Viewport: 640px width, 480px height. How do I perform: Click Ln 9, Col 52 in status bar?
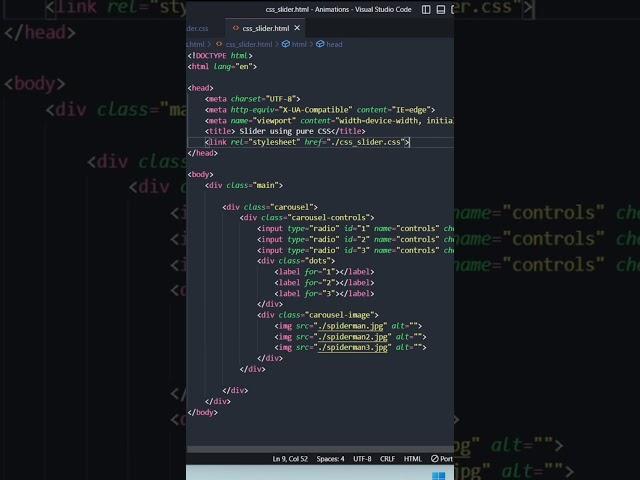click(x=290, y=459)
